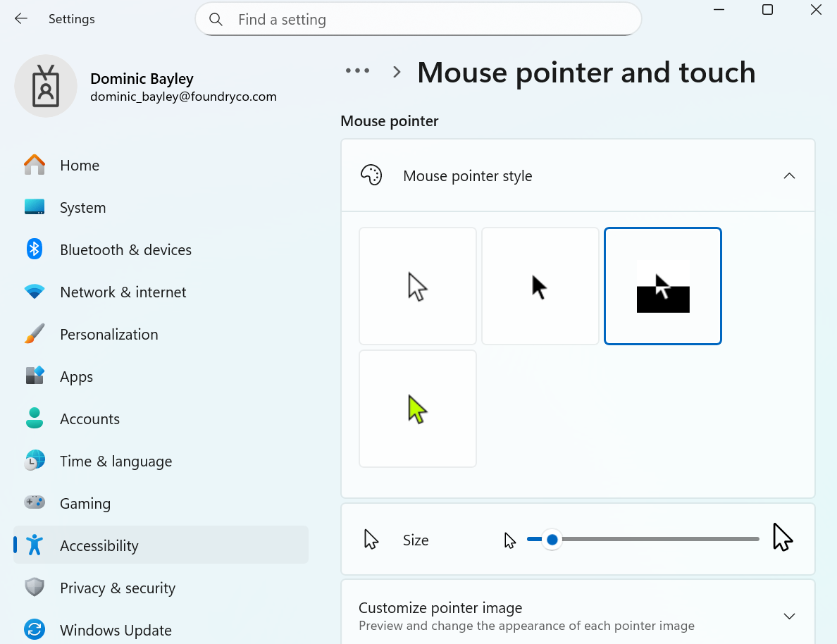This screenshot has width=837, height=644.
Task: Open the Accounts settings category
Action: 89,419
